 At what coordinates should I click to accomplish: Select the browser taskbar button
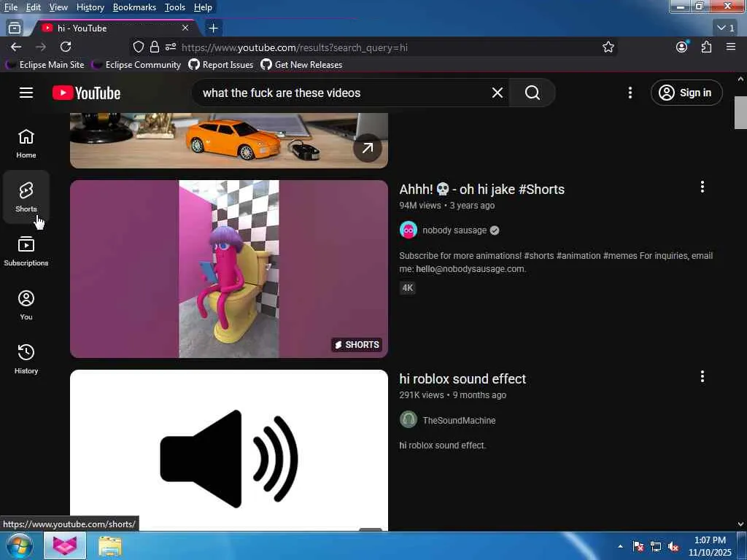coord(65,546)
